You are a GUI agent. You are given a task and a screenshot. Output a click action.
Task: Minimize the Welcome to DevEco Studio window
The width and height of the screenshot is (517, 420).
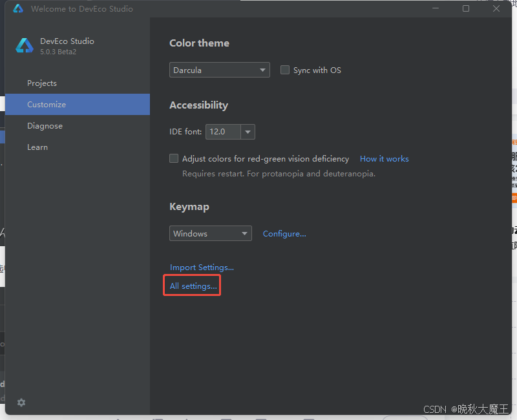(x=436, y=9)
